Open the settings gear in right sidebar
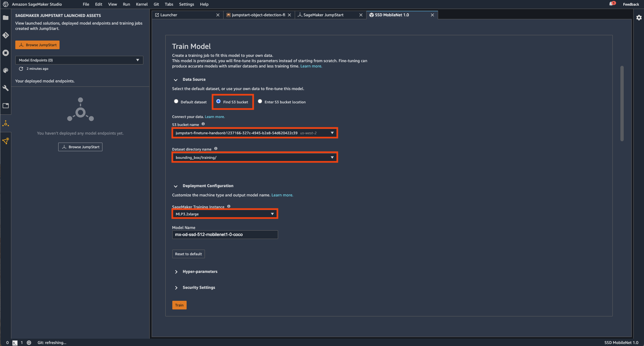The height and width of the screenshot is (346, 644). click(x=639, y=18)
